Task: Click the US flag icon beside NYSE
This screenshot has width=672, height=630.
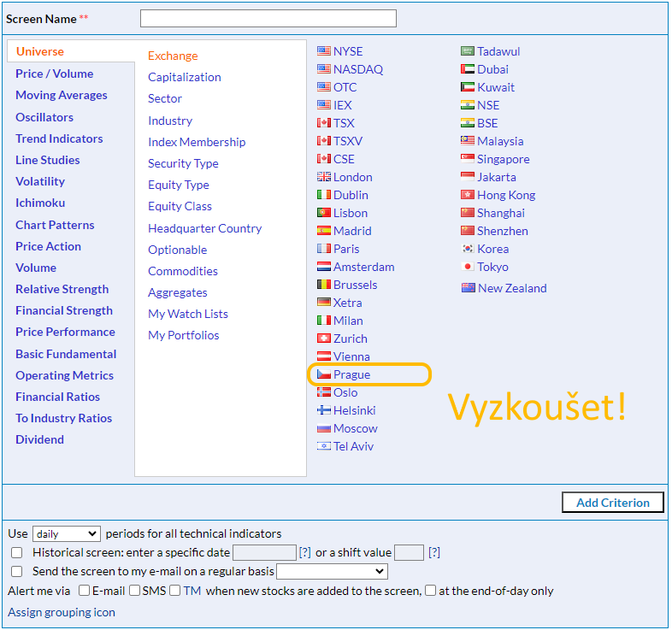Action: (x=323, y=51)
